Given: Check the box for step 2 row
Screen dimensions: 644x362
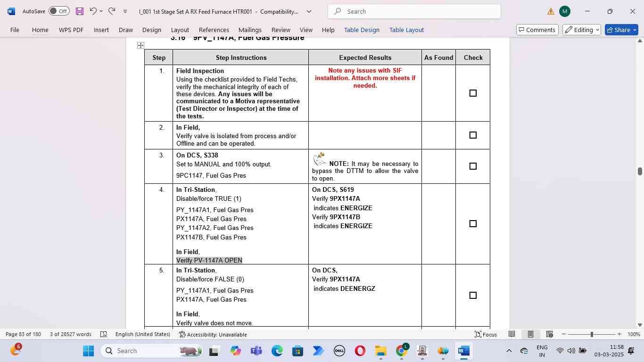Looking at the screenshot, I should (x=473, y=135).
